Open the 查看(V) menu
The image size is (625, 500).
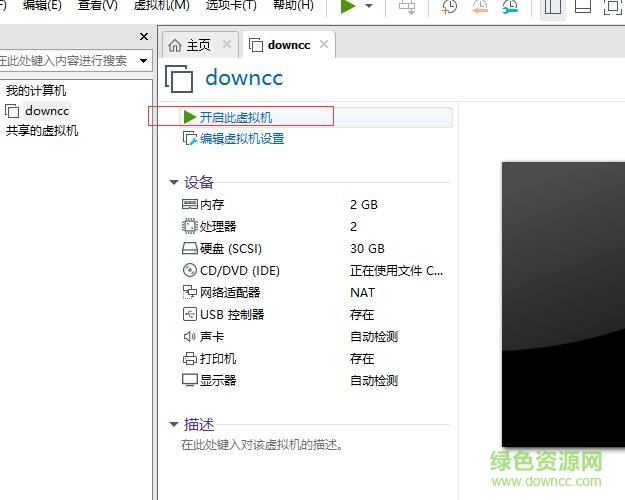tap(97, 6)
